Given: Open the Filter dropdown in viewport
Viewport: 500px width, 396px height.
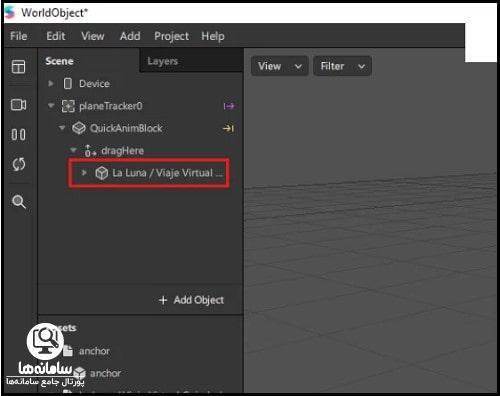Looking at the screenshot, I should click(342, 66).
